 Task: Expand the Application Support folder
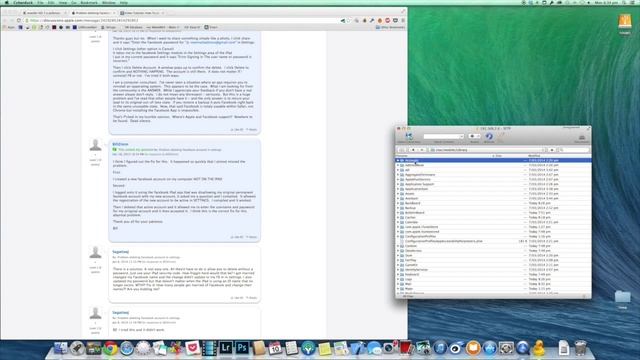(398, 184)
